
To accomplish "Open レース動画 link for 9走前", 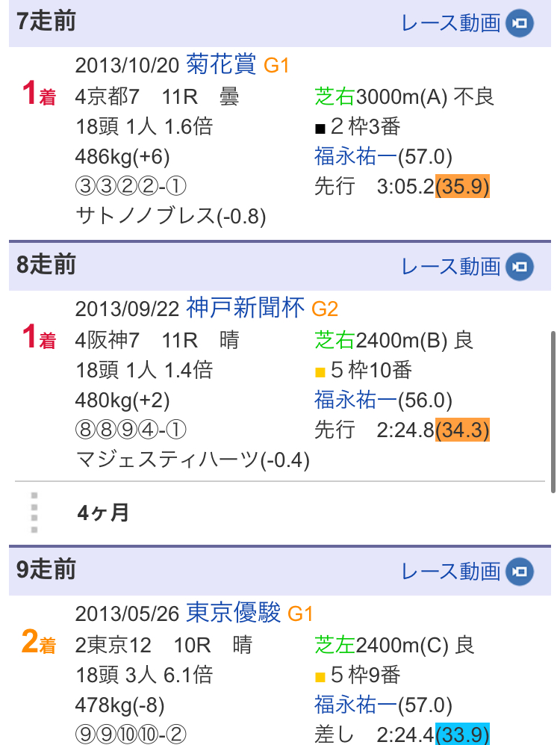I will (450, 572).
